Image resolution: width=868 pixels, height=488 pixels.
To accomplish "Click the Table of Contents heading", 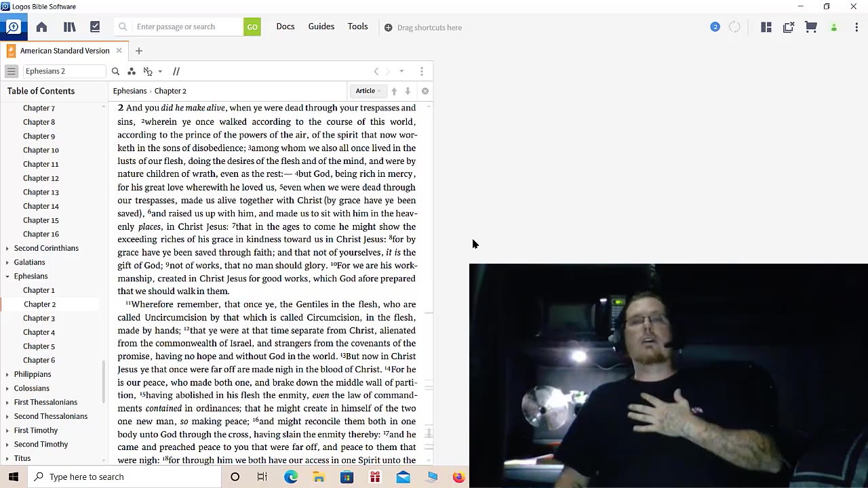I will click(41, 91).
